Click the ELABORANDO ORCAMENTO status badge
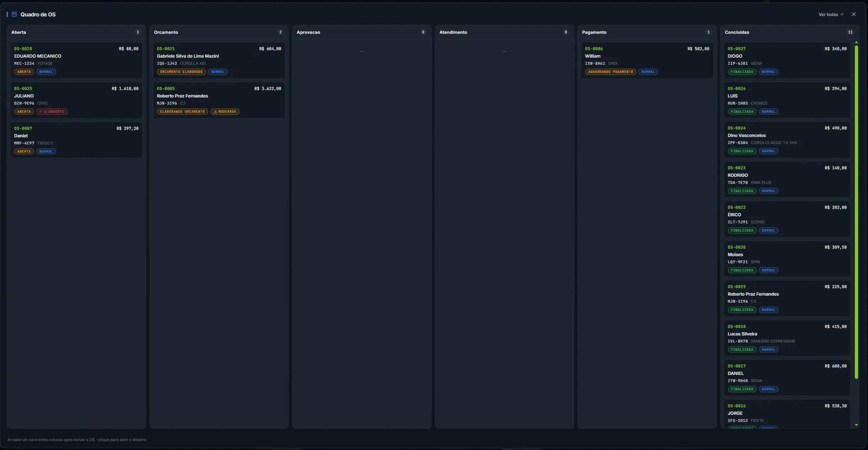 click(x=182, y=112)
